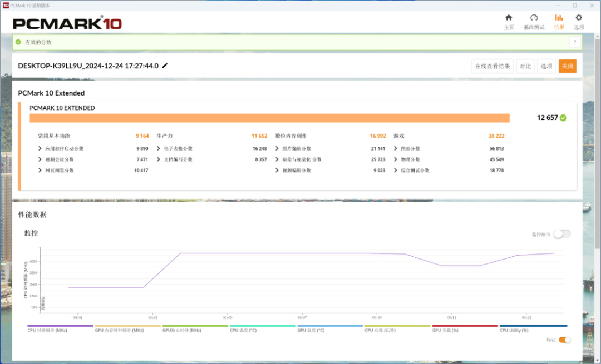Click the 对比 compare button
Viewport: 601px width, 364px height.
click(x=525, y=66)
